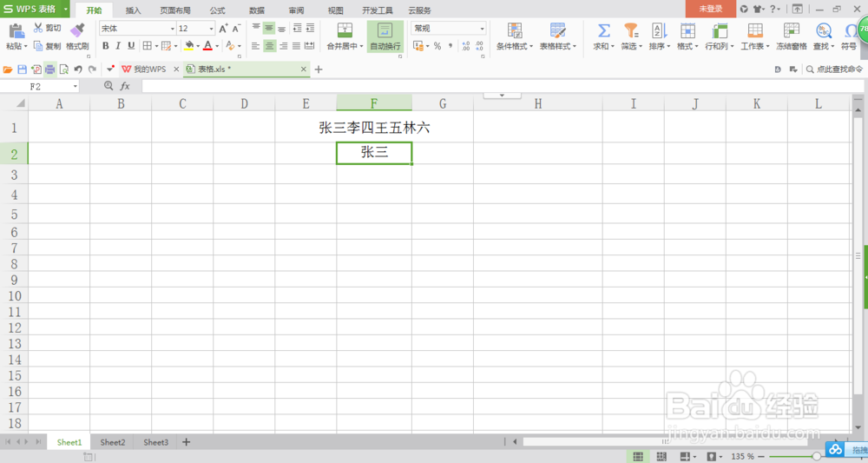The height and width of the screenshot is (463, 868).
Task: Click the Rows and Columns icon
Action: pos(719,30)
